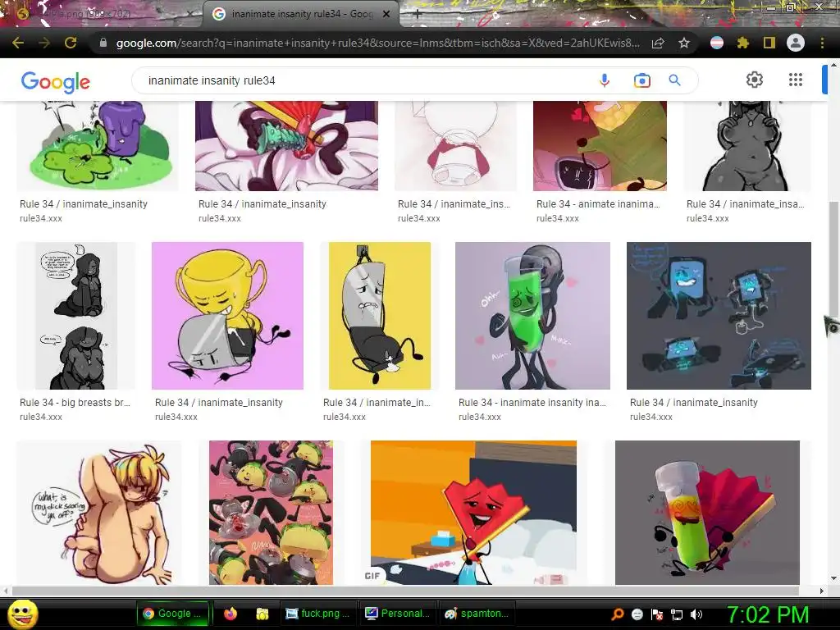Viewport: 840px width, 630px height.
Task: Reload the page with the refresh icon
Action: coord(71,43)
